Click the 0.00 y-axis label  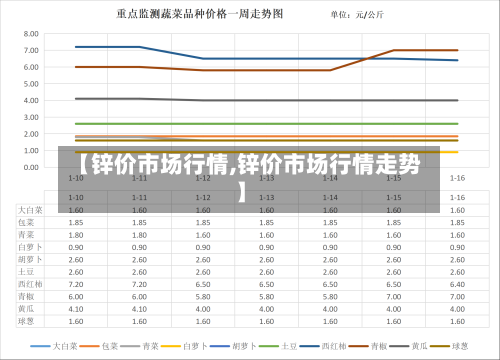pos(31,167)
